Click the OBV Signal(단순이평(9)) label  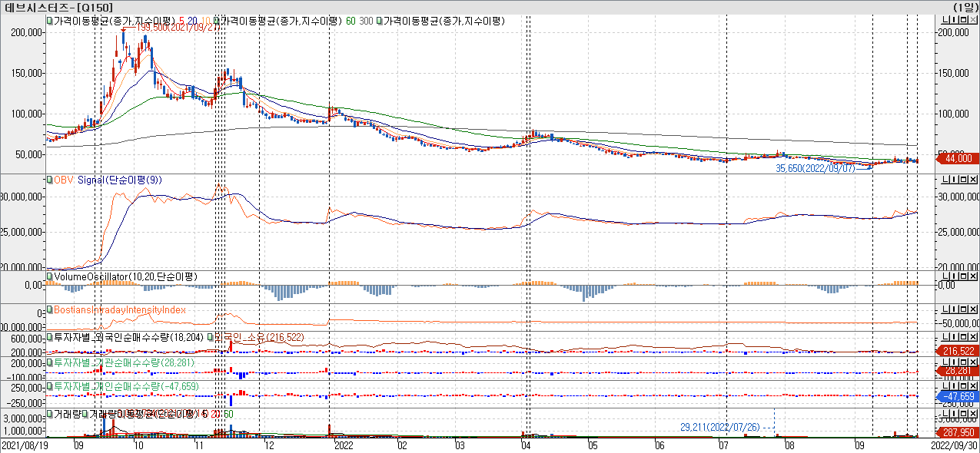coord(110,180)
